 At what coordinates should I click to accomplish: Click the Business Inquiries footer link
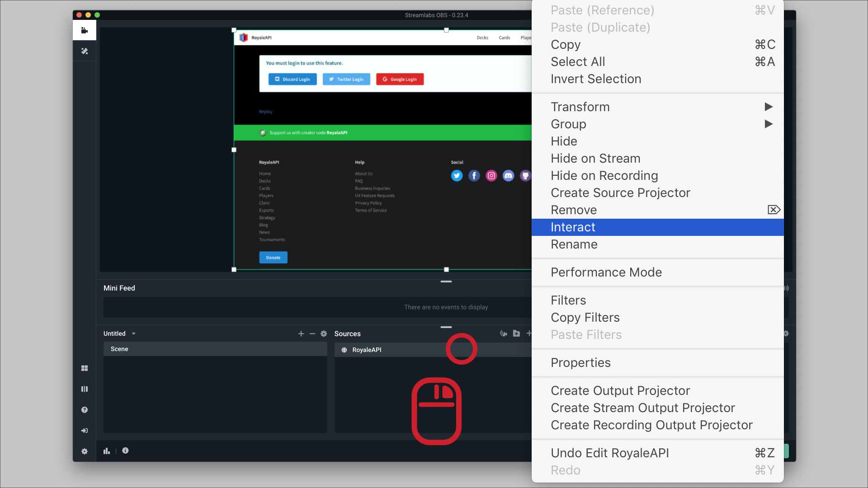tap(373, 188)
